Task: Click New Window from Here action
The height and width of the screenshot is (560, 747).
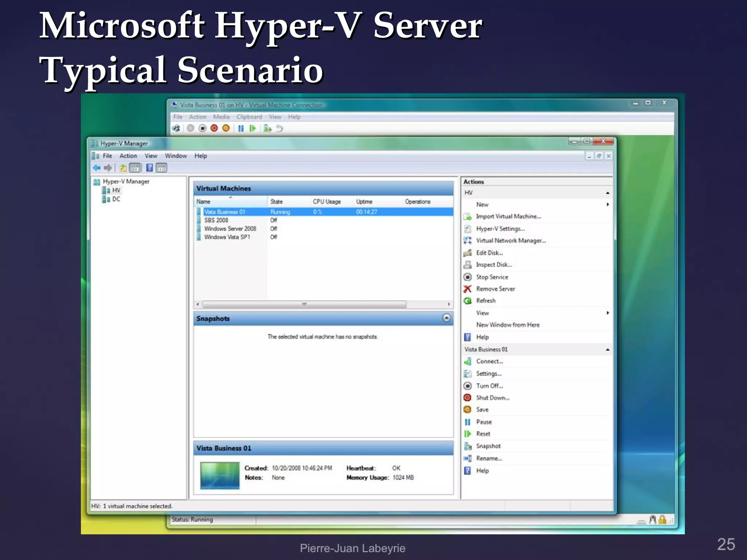Action: tap(508, 325)
